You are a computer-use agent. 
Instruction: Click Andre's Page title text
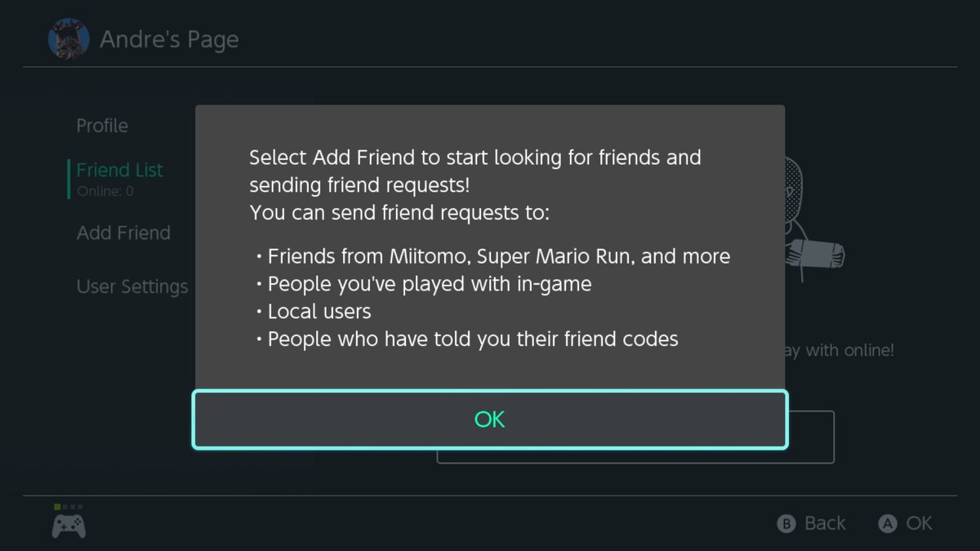coord(169,38)
